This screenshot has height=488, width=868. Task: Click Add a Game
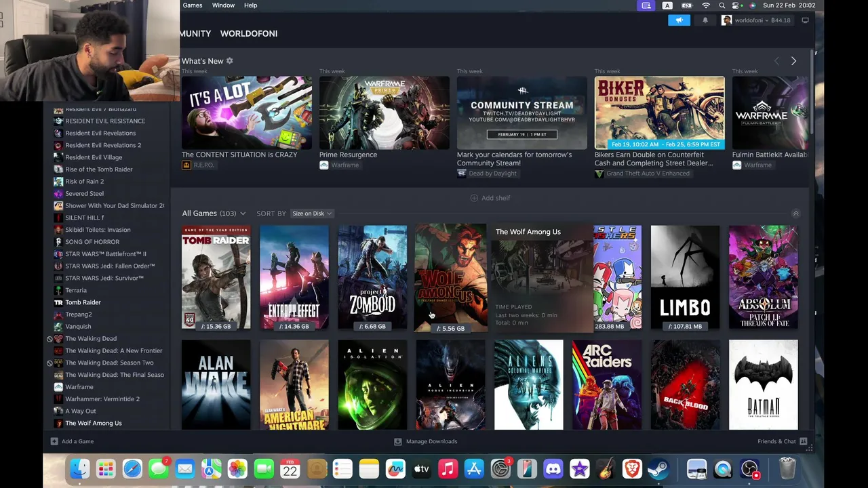point(72,441)
